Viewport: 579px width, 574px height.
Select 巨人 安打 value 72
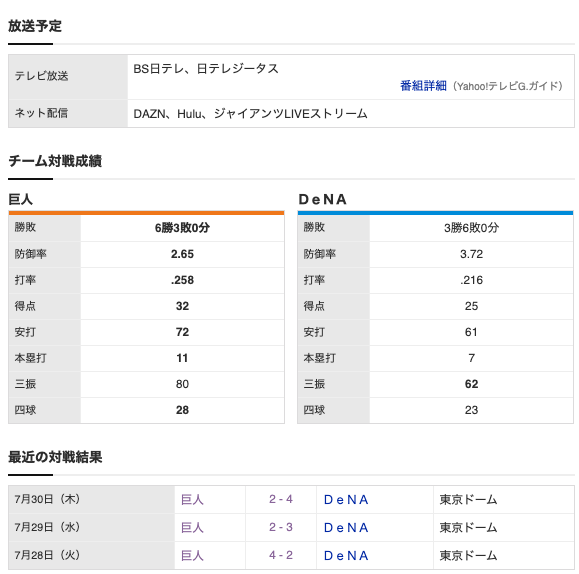tap(182, 332)
